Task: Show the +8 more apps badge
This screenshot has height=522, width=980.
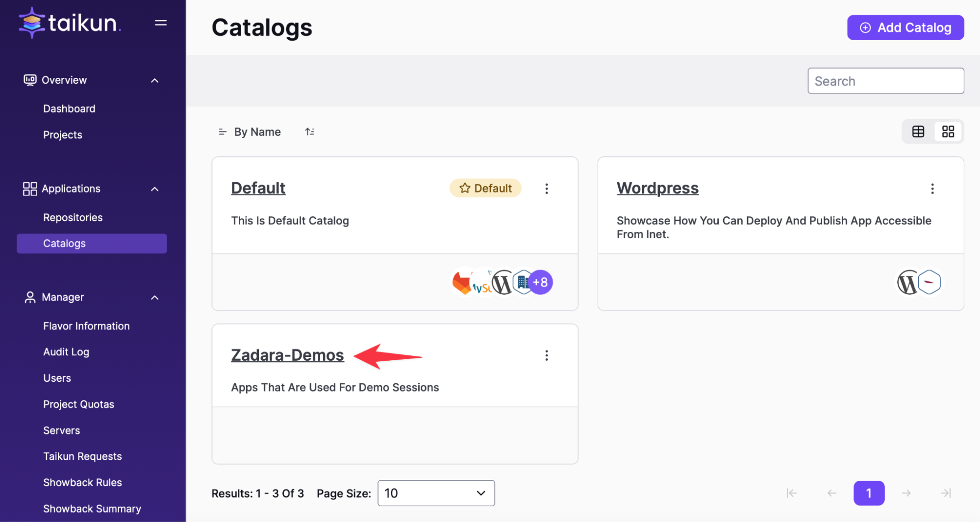Action: pyautogui.click(x=541, y=282)
